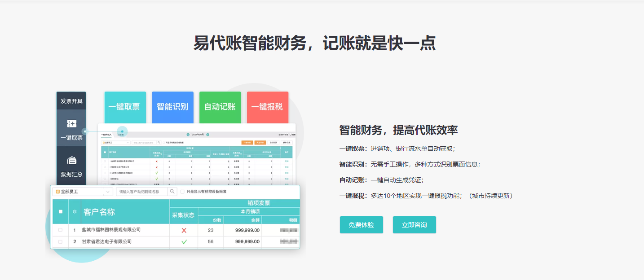Tick the 只是显示有税控设备账套 checkbox
644x280 pixels.
click(x=182, y=192)
